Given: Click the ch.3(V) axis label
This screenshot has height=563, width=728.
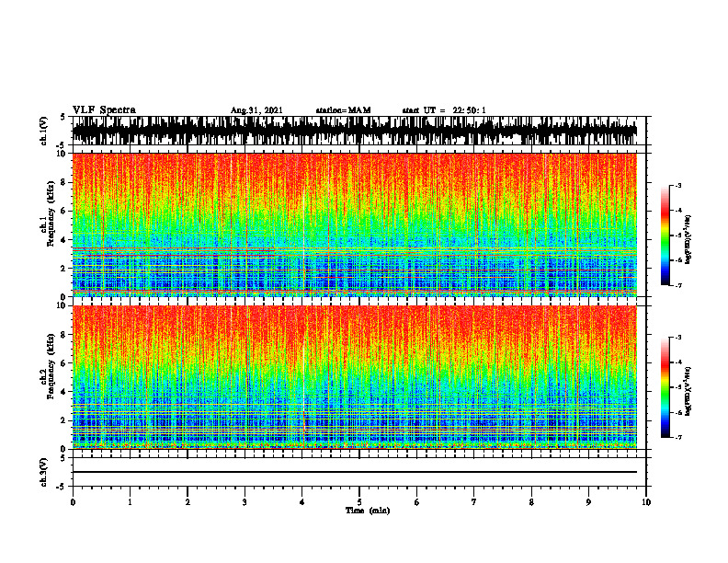Looking at the screenshot, I should click(x=44, y=472).
